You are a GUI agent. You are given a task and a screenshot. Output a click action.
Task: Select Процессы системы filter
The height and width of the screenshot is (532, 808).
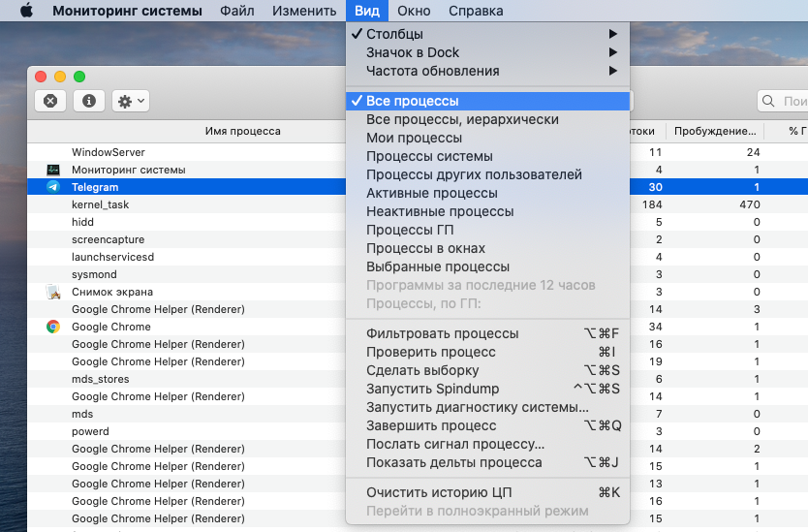487,156
